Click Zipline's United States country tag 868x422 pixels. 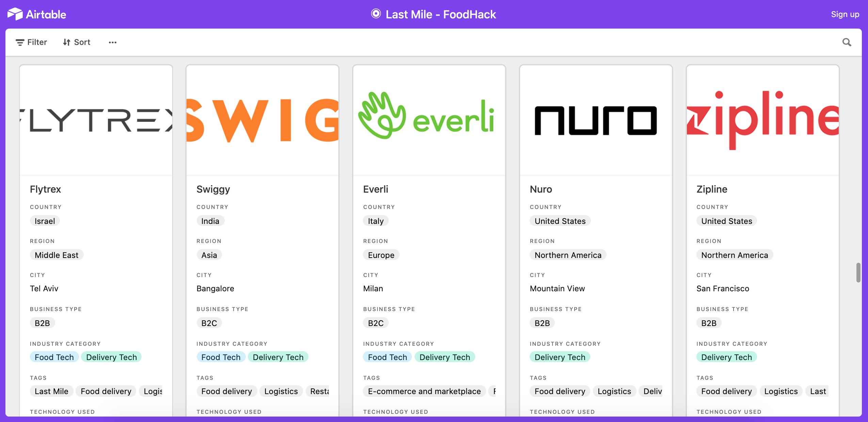(726, 221)
